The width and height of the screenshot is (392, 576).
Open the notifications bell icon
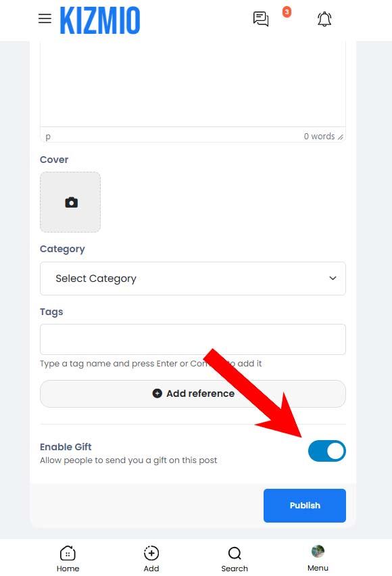(x=324, y=19)
